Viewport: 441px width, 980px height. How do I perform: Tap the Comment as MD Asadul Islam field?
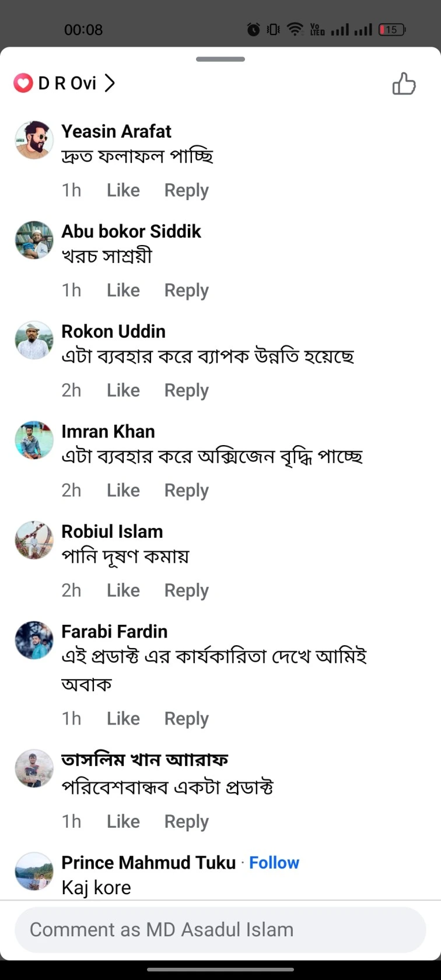pyautogui.click(x=220, y=930)
